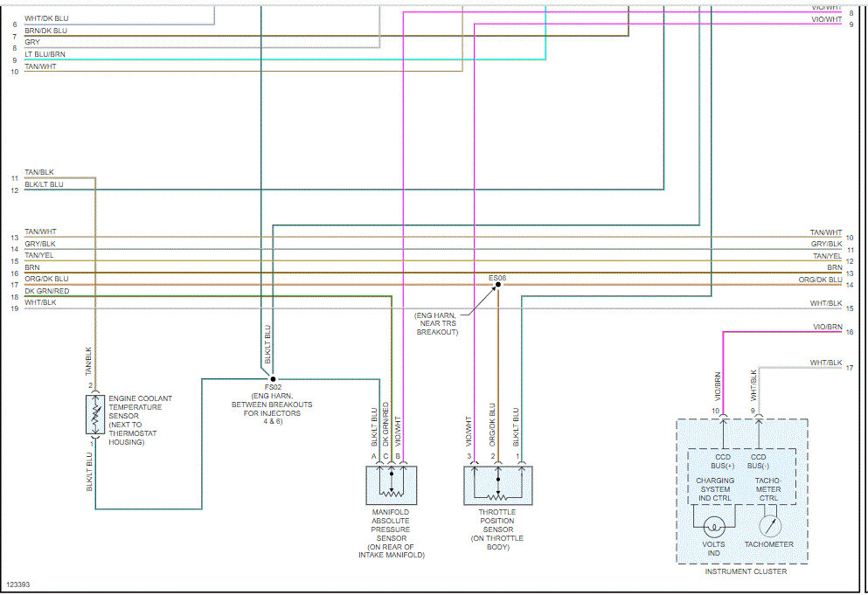This screenshot has height=595, width=868.
Task: Click MAP sensor pin A label
Action: (373, 457)
